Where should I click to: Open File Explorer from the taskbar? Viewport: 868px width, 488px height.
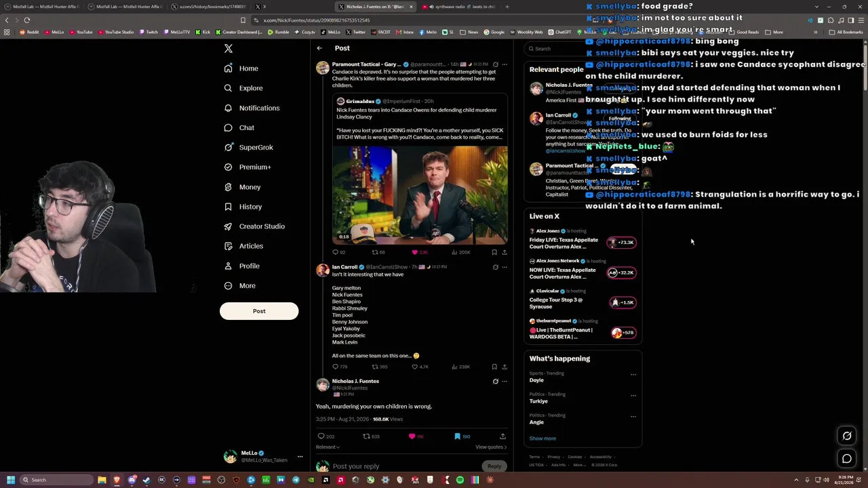coord(102,480)
